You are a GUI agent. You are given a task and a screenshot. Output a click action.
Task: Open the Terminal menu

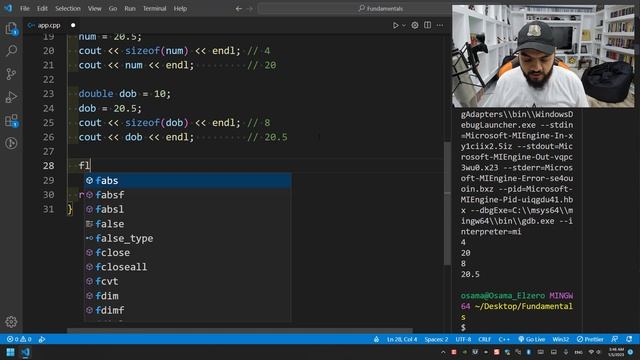point(154,9)
